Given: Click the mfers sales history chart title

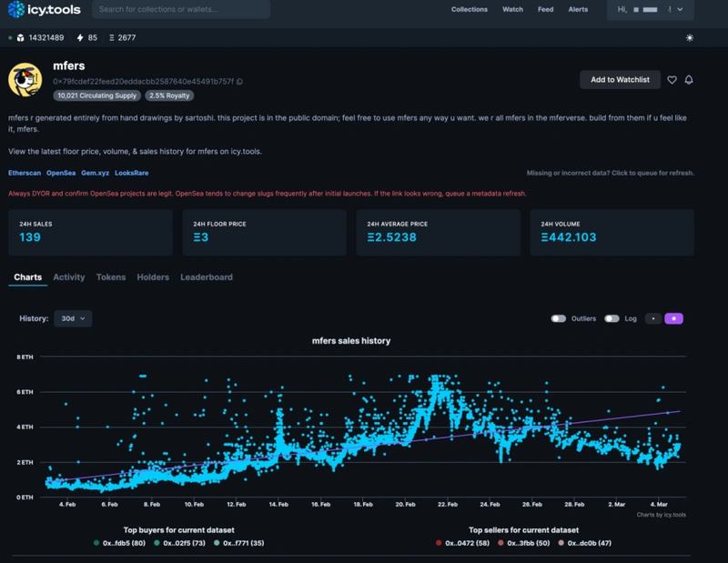Looking at the screenshot, I should [351, 341].
